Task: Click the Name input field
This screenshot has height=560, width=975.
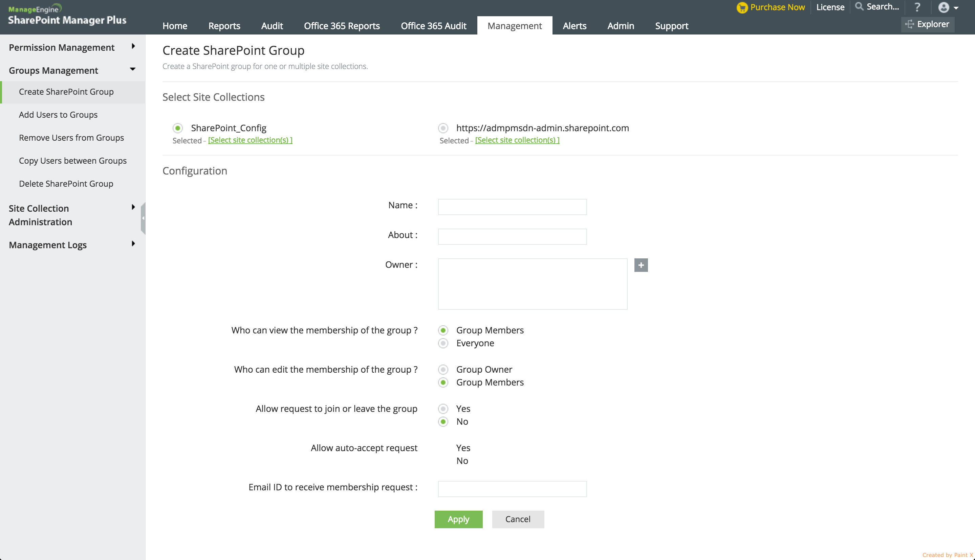Action: pos(512,207)
